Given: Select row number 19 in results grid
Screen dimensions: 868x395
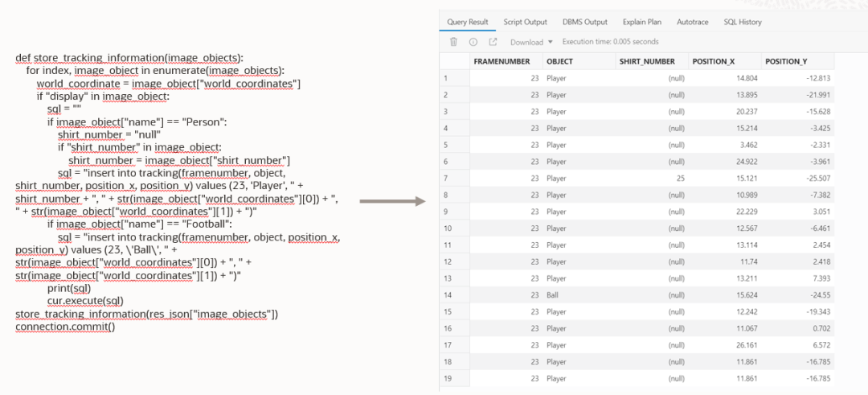Looking at the screenshot, I should pos(446,378).
